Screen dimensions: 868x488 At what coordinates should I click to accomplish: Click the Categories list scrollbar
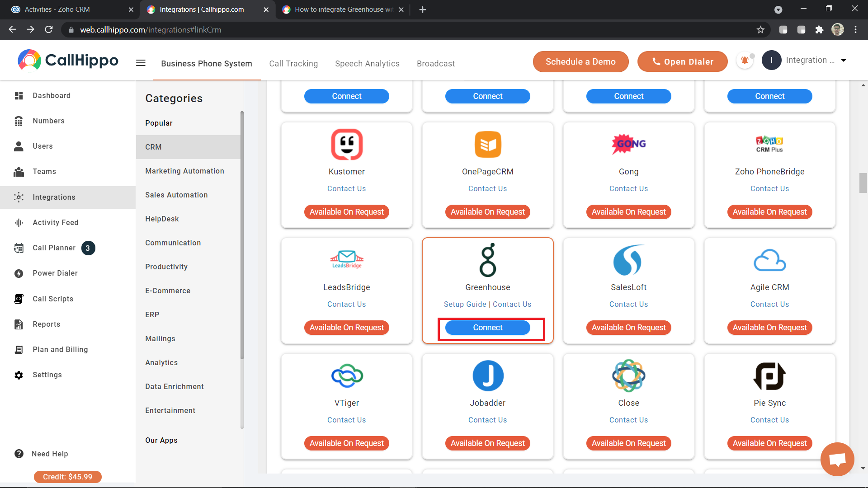pos(242,235)
